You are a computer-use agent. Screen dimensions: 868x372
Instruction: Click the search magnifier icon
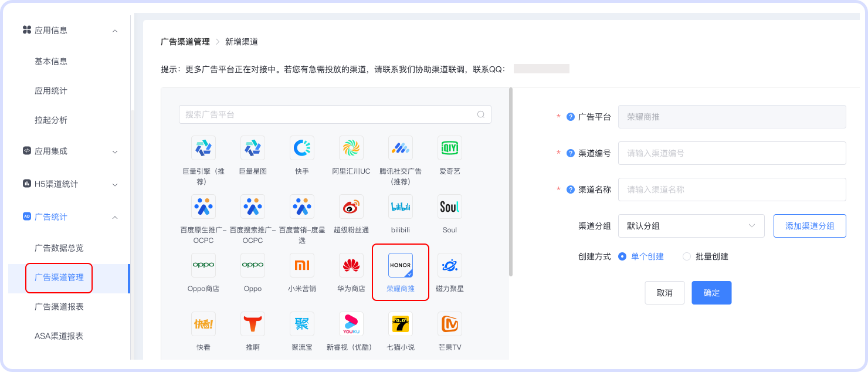pos(481,114)
